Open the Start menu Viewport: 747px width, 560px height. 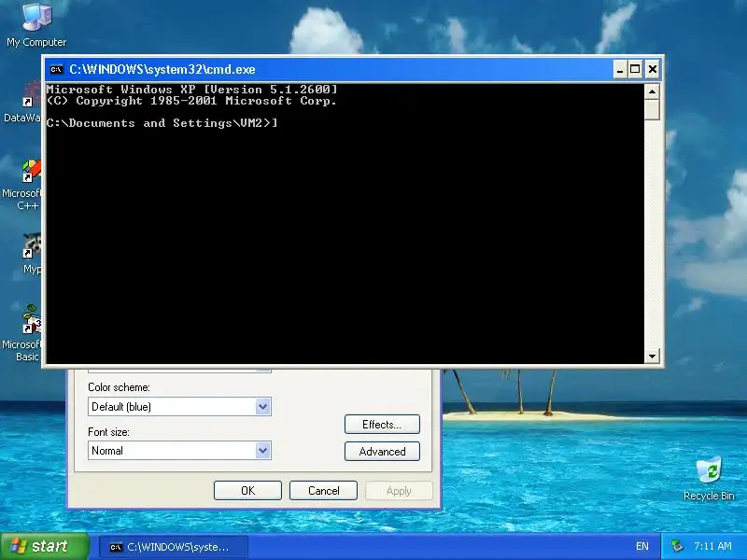pyautogui.click(x=44, y=546)
